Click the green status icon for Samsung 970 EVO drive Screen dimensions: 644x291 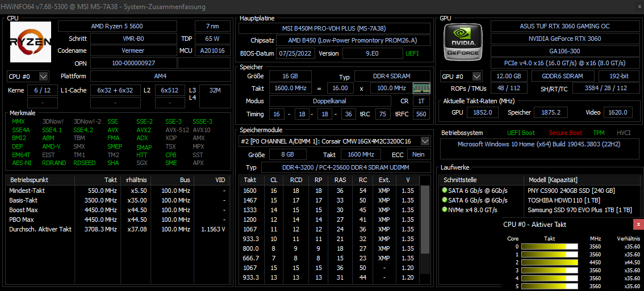click(445, 209)
